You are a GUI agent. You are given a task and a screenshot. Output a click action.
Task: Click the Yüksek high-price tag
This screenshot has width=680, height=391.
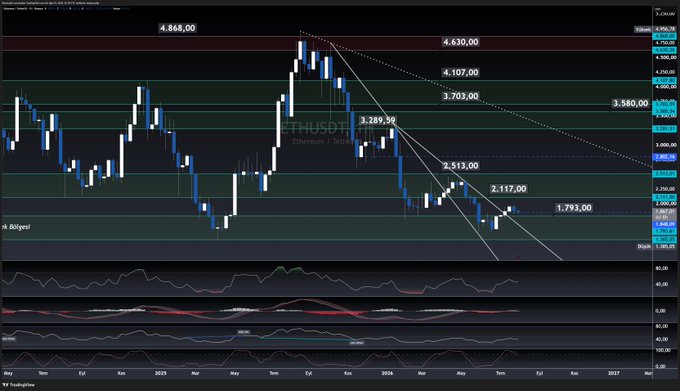point(643,29)
